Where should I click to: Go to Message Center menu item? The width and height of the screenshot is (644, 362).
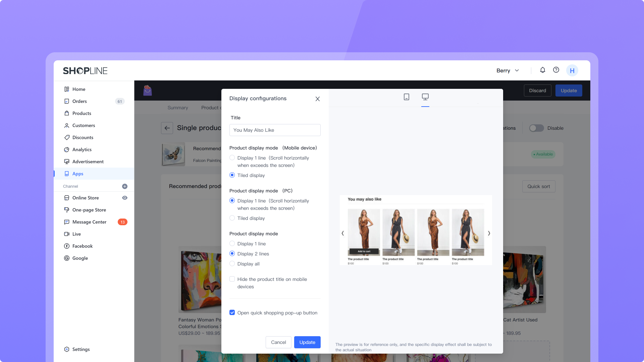[89, 222]
